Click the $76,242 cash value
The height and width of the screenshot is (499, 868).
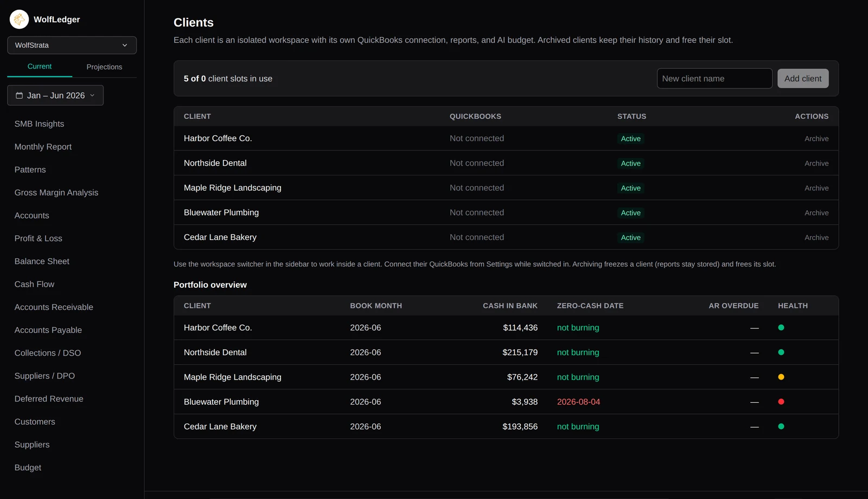522,377
